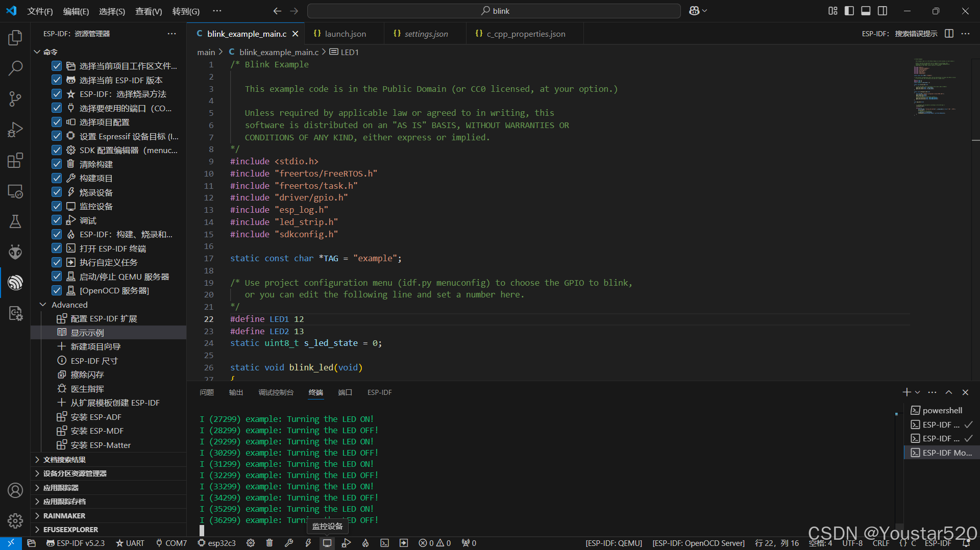Open the Explorer view in activity bar

tap(15, 37)
